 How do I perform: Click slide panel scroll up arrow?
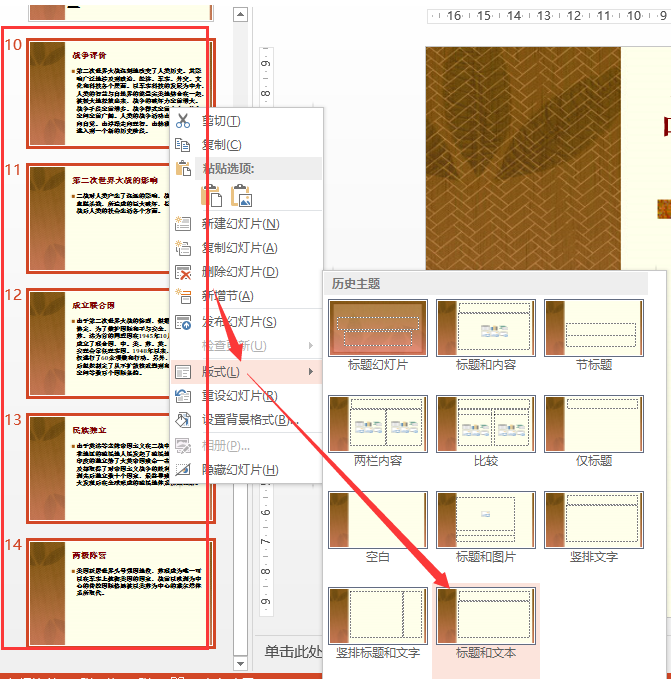[x=240, y=14]
